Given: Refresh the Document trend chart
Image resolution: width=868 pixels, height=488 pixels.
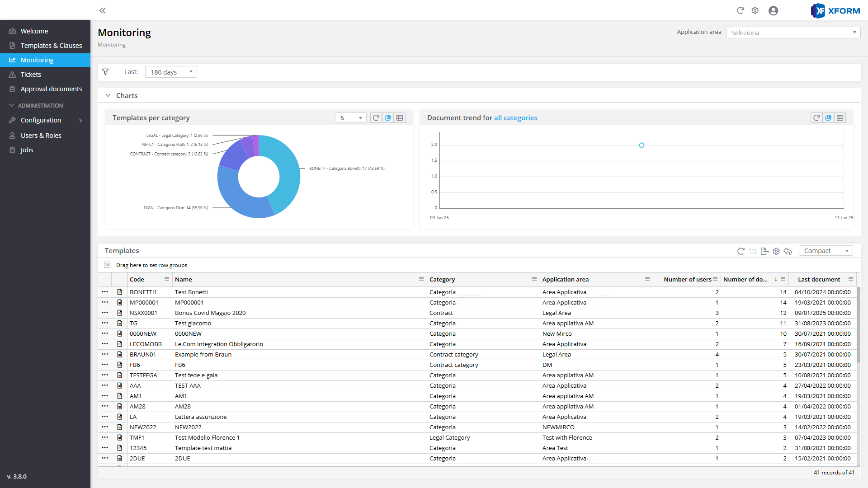Looking at the screenshot, I should tap(816, 118).
